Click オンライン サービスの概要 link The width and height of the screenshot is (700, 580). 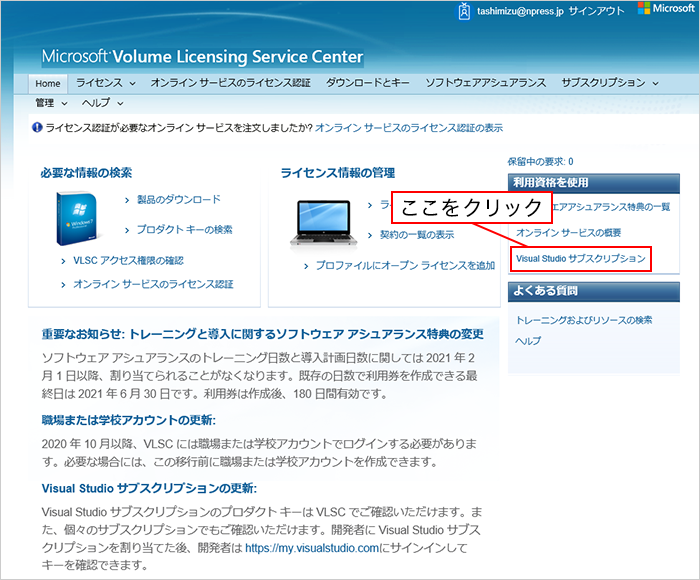[569, 233]
